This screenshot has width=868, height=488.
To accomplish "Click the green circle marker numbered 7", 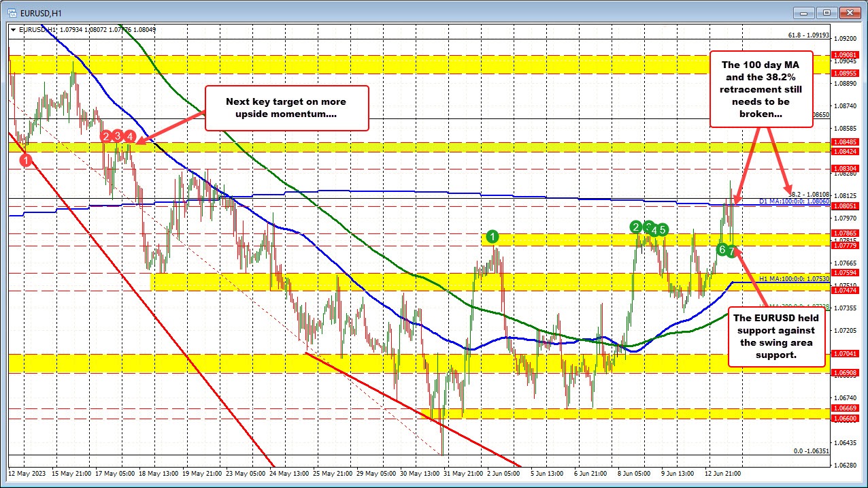I will pyautogui.click(x=732, y=250).
